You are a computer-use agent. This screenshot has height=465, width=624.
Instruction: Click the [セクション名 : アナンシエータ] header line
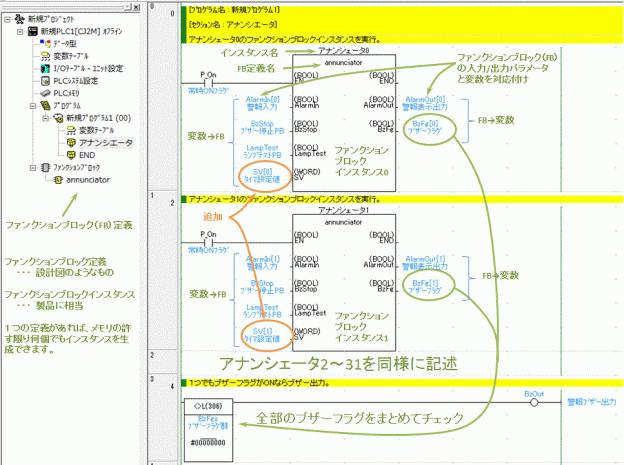[233, 25]
